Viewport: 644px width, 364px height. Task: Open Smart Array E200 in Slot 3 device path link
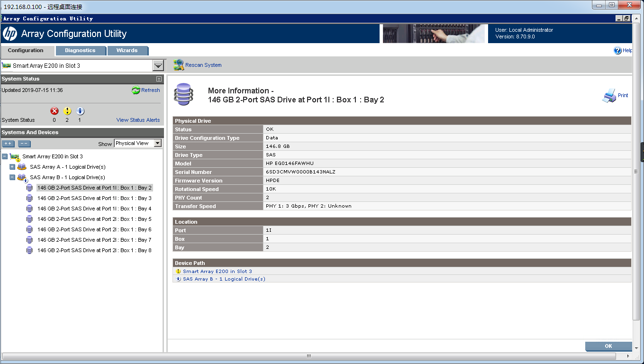218,272
